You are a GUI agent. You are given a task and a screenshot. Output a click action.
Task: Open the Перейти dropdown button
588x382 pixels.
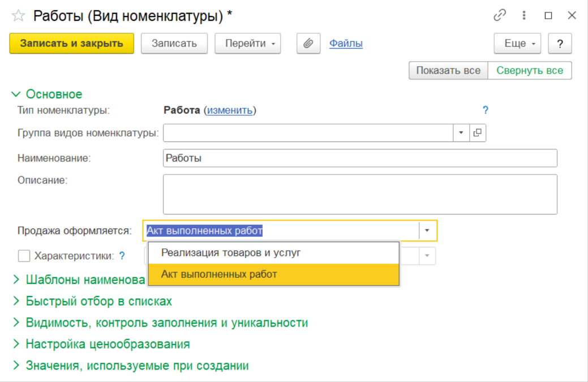point(247,44)
